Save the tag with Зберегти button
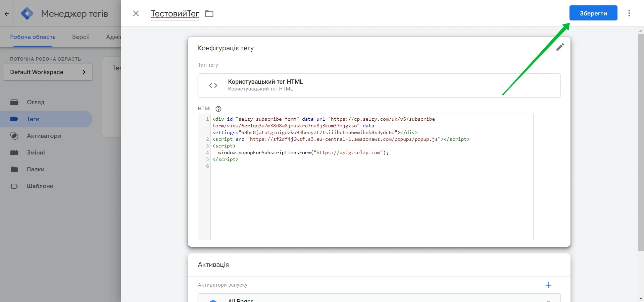The height and width of the screenshot is (302, 644). coord(593,13)
